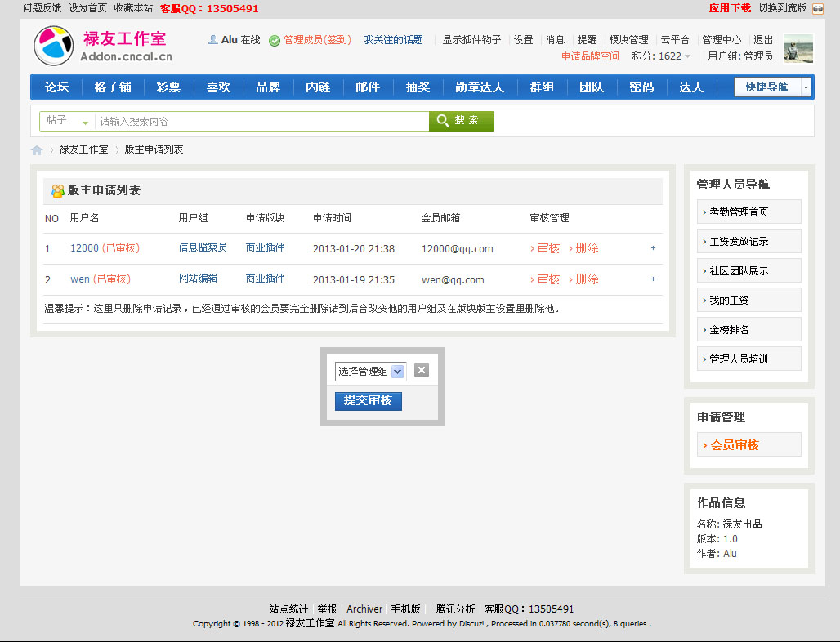The height and width of the screenshot is (642, 840).
Task: Click 删除 link for user 12000
Action: click(x=584, y=248)
